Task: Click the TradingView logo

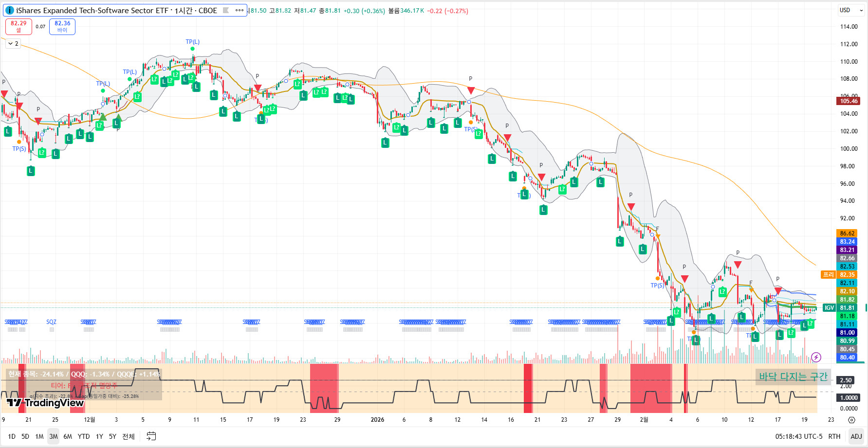Action: click(x=45, y=403)
